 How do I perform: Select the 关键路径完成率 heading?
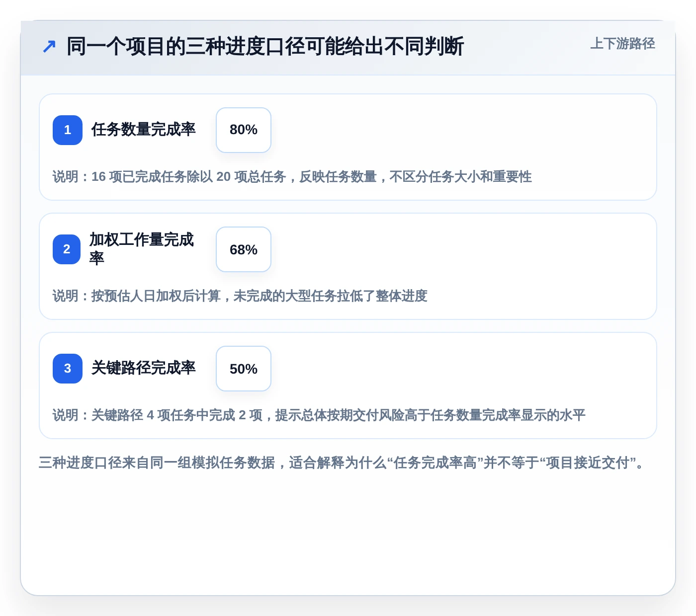[143, 368]
